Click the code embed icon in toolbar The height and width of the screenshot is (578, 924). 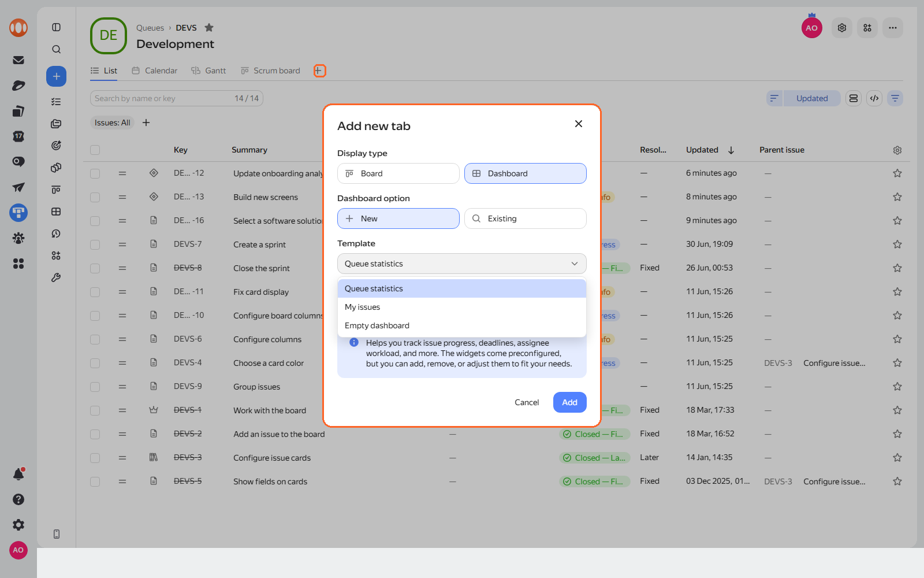tap(874, 98)
